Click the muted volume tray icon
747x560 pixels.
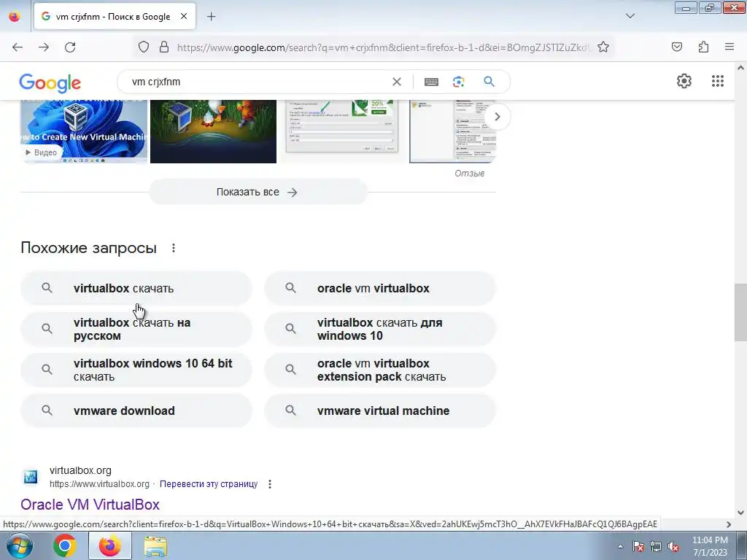click(x=673, y=546)
